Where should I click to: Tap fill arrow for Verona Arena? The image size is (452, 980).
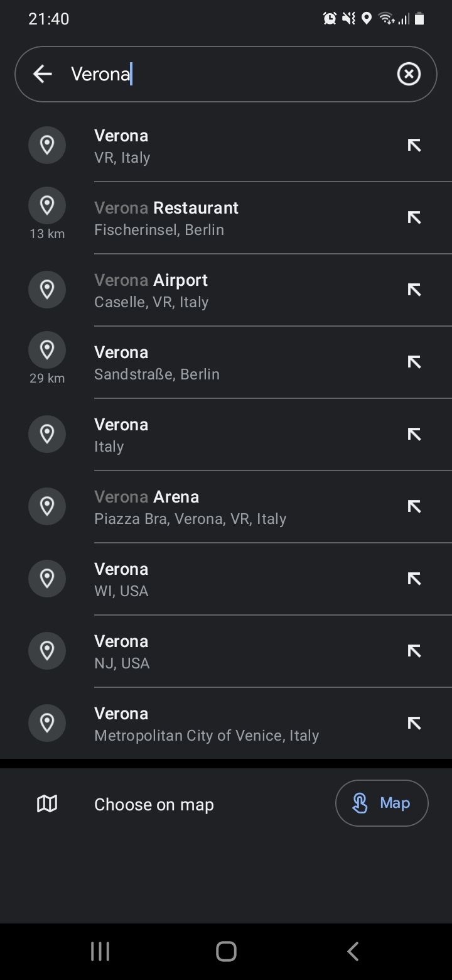[x=414, y=507]
